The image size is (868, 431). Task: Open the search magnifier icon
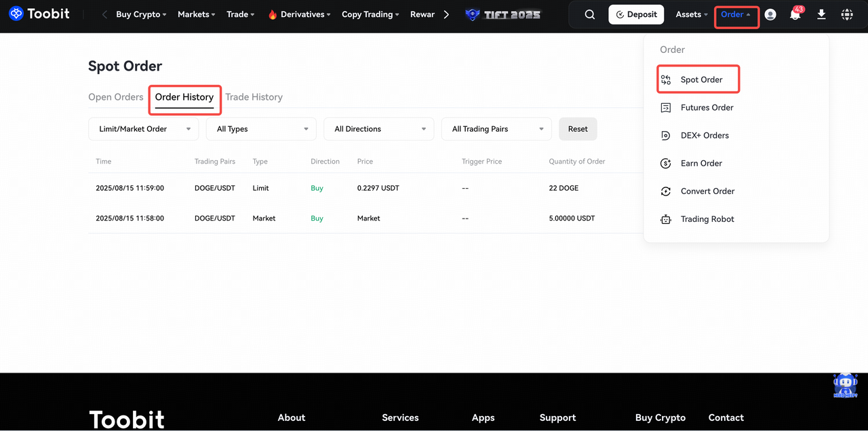(590, 14)
